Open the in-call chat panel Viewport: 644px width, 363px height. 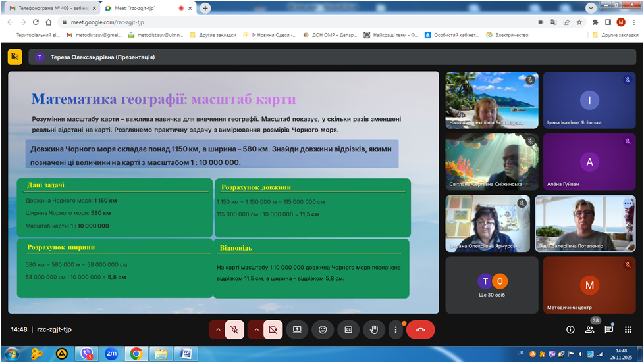(x=608, y=329)
